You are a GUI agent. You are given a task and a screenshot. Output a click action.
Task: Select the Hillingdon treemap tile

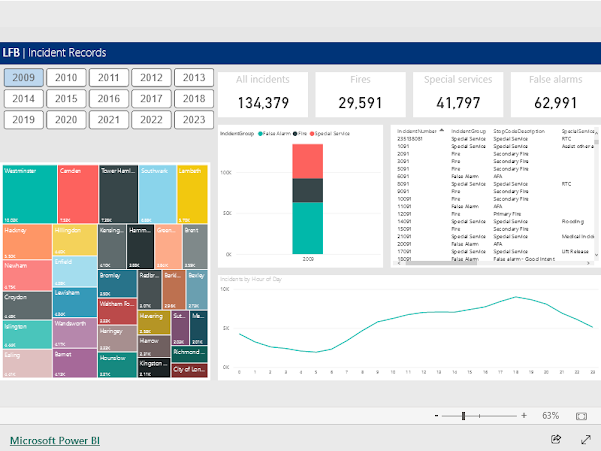(x=75, y=240)
